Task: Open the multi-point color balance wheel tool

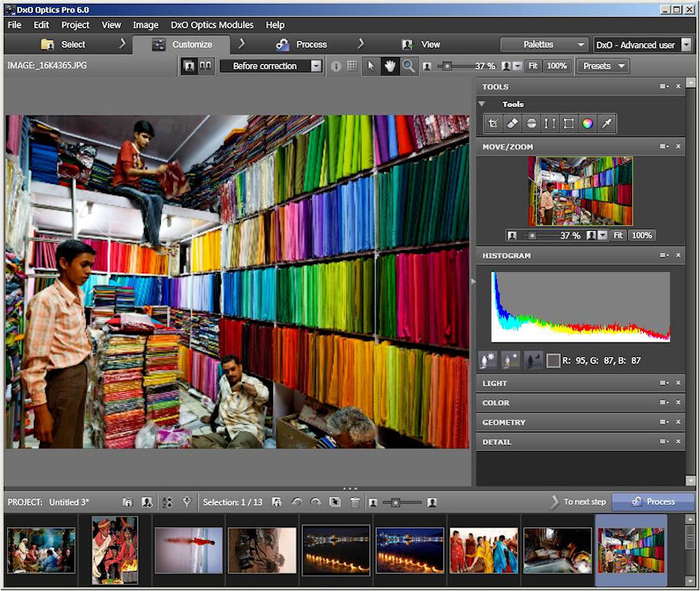Action: [x=588, y=123]
